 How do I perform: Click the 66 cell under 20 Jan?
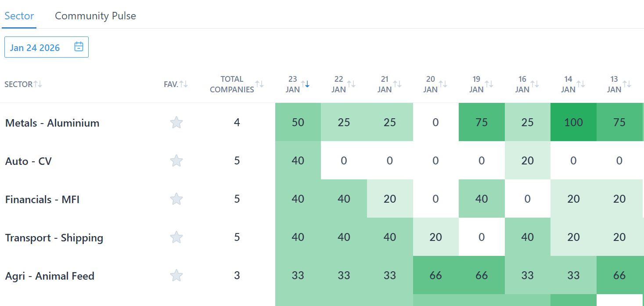pos(435,276)
